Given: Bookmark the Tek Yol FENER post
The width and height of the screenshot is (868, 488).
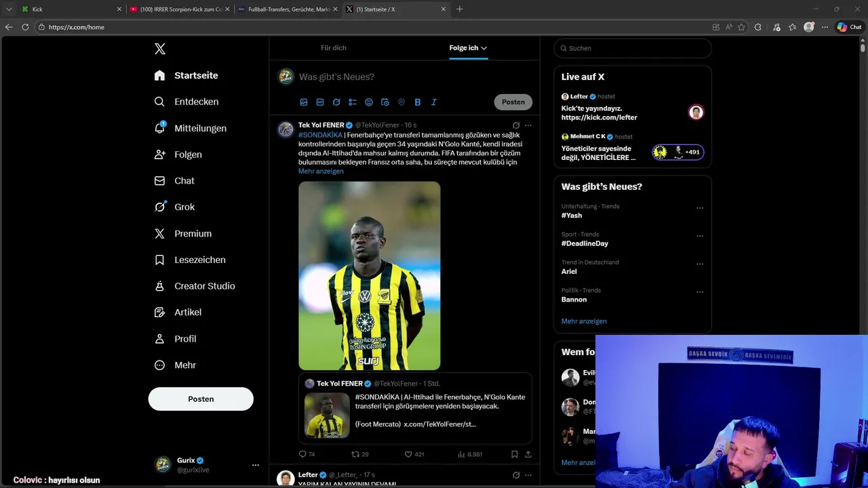Looking at the screenshot, I should pos(515,454).
